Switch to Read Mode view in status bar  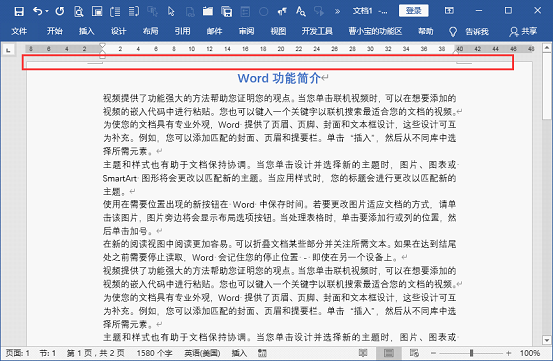click(363, 353)
